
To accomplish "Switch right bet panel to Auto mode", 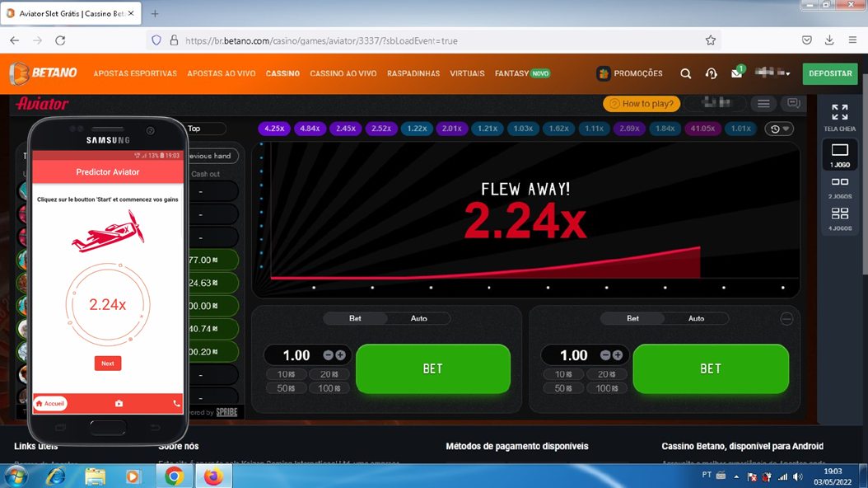I will [x=696, y=318].
